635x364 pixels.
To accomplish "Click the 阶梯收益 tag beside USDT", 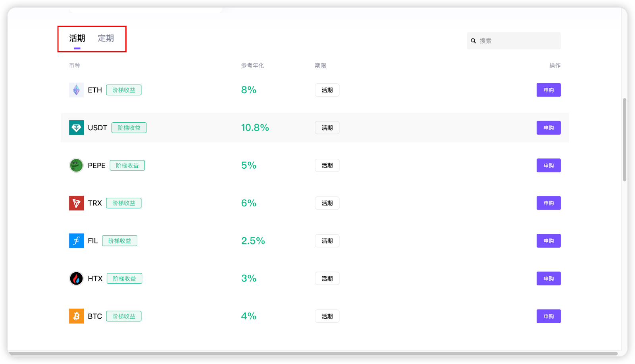I will click(x=129, y=128).
